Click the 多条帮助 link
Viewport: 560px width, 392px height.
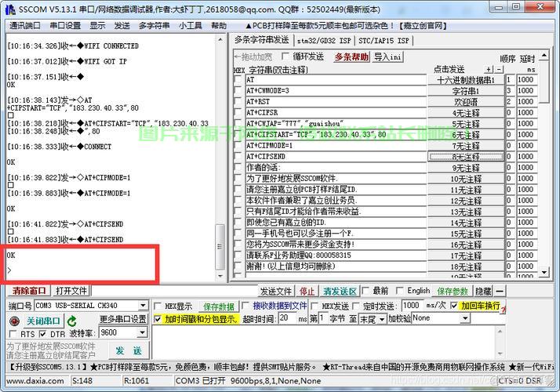(351, 56)
